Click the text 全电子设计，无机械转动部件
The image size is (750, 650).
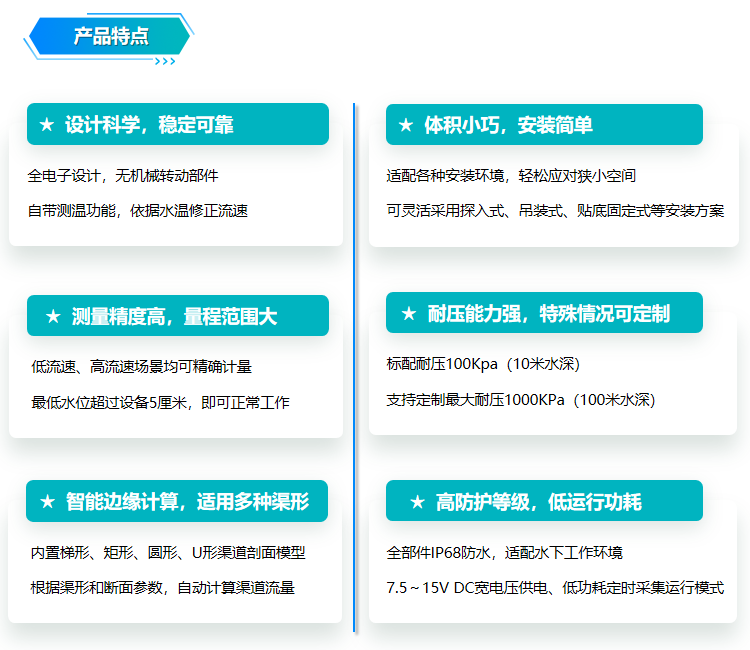point(123,176)
